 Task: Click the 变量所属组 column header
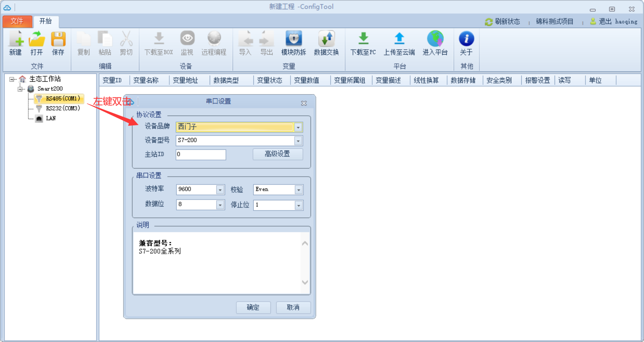(x=349, y=80)
